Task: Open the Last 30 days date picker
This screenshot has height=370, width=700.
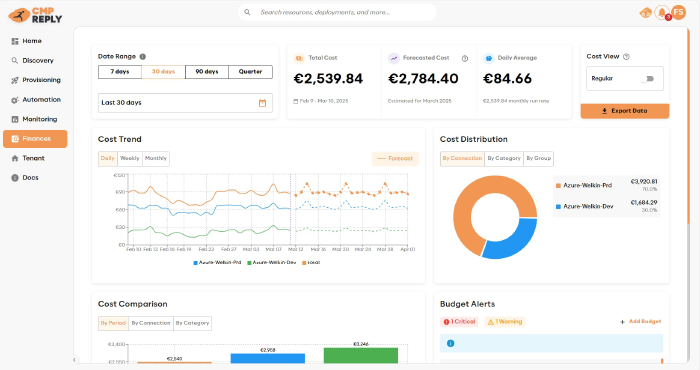Action: [185, 103]
